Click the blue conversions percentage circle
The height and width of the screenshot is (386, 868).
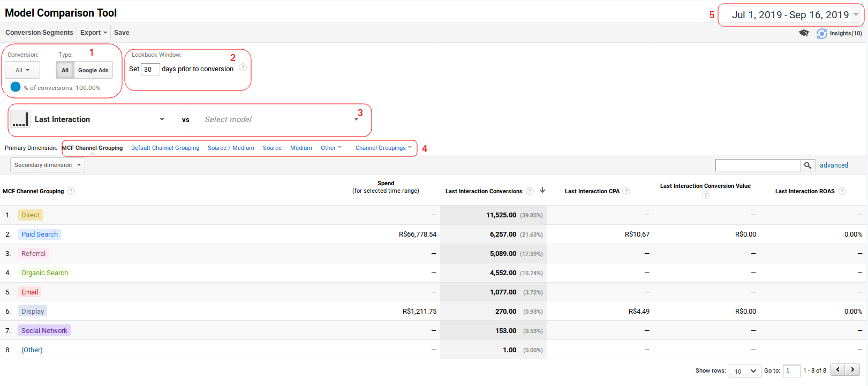pyautogui.click(x=16, y=87)
